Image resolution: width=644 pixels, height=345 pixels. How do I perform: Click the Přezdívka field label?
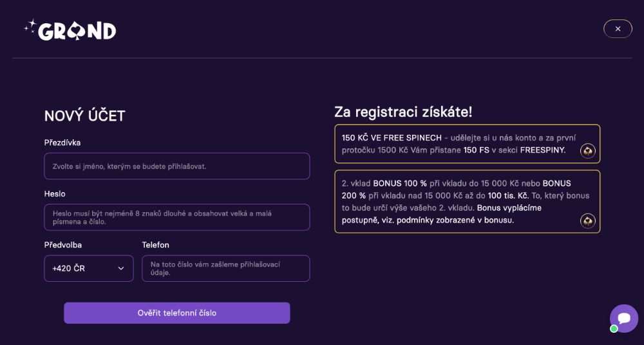click(x=62, y=143)
